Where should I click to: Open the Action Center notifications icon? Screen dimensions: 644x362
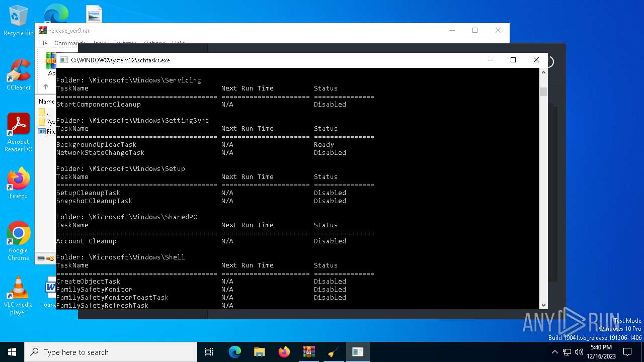[627, 352]
